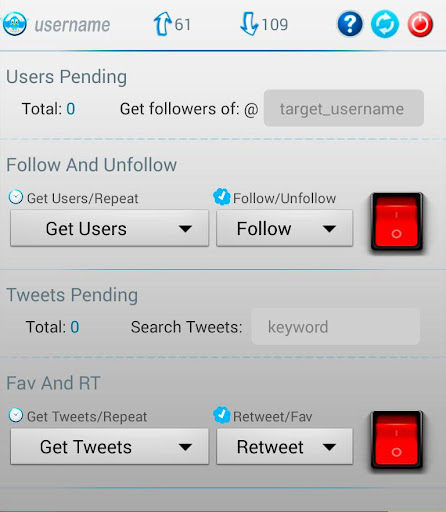Tap the Twitter bird profile avatar
Image resolution: width=446 pixels, height=512 pixels.
coord(15,24)
